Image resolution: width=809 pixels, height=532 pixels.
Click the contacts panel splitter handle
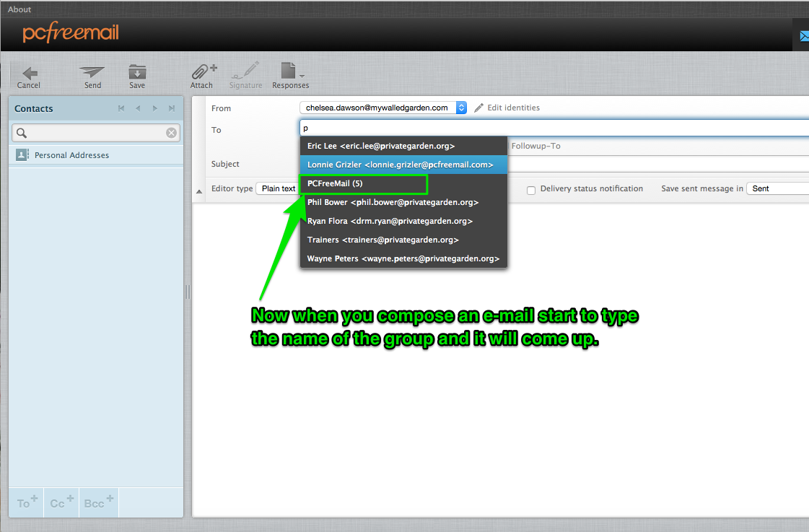(x=188, y=292)
